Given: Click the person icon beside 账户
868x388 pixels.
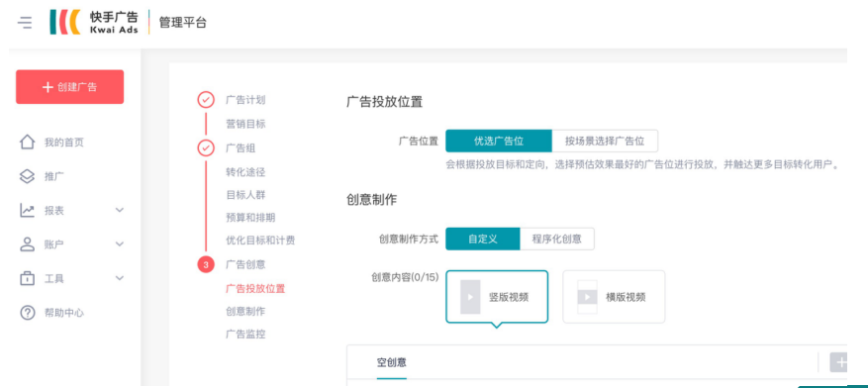Looking at the screenshot, I should 27,244.
